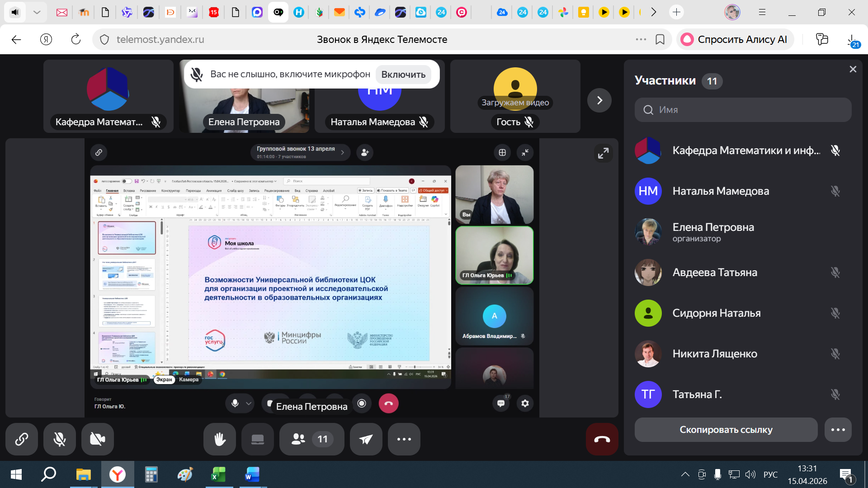Toggle microphone for Кафедра Математики in the list

(835, 150)
